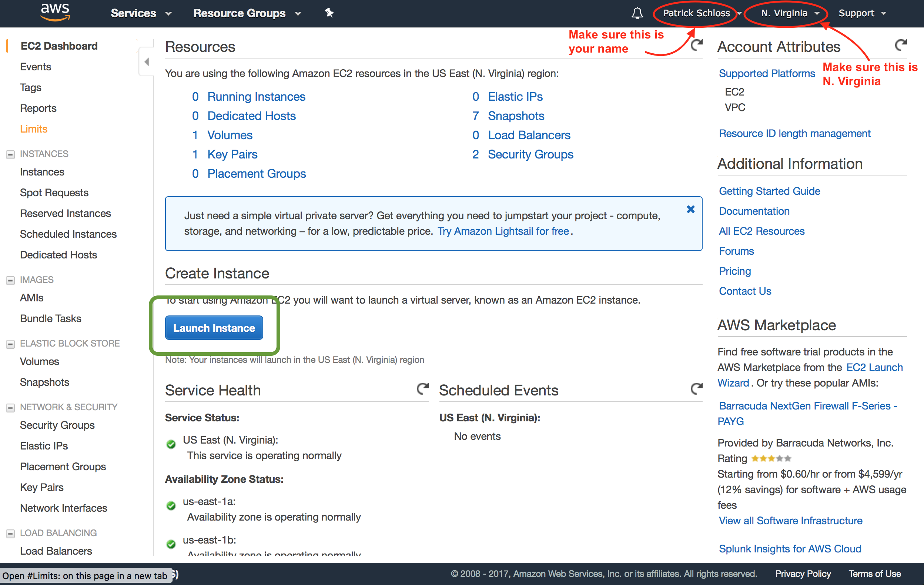This screenshot has height=585, width=924.
Task: Click the AWS logo in the navbar
Action: click(55, 13)
